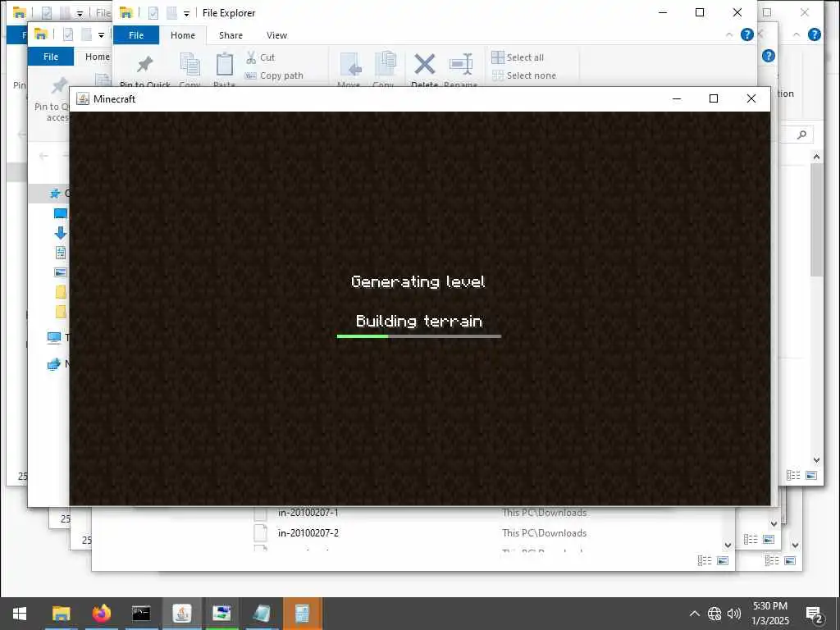Open the File tab of the front File Explorer
Screen dimensions: 840x630
coord(136,35)
